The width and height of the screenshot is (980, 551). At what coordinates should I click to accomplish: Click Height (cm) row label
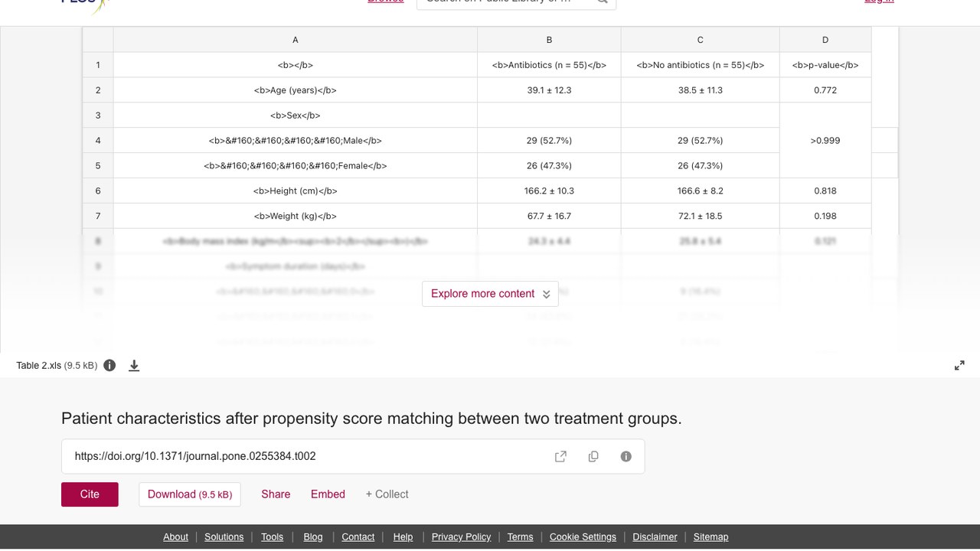296,191
